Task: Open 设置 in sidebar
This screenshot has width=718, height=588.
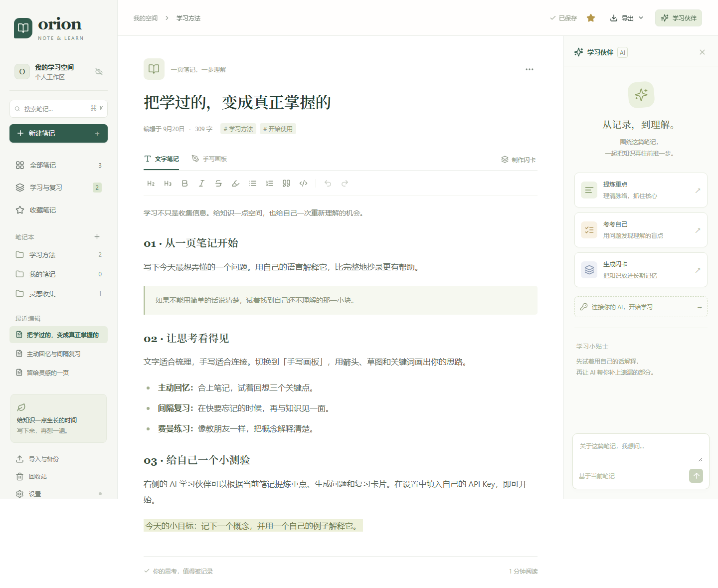Action: click(x=58, y=494)
